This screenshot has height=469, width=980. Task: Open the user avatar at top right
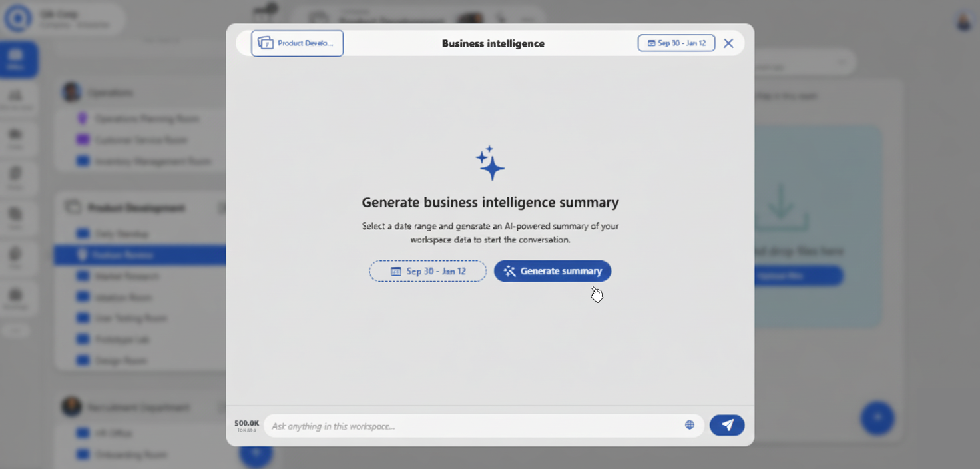click(x=964, y=21)
